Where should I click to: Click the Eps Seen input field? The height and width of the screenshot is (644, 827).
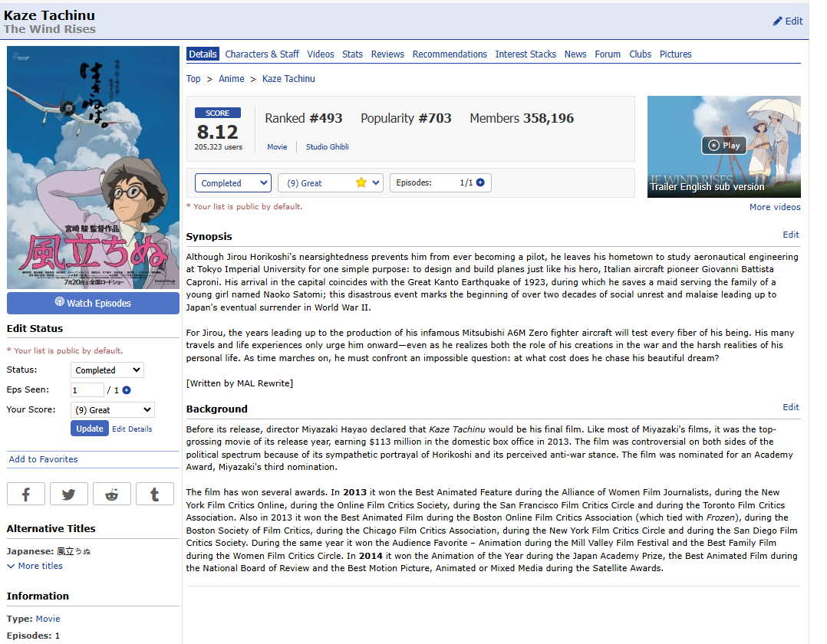(x=87, y=390)
